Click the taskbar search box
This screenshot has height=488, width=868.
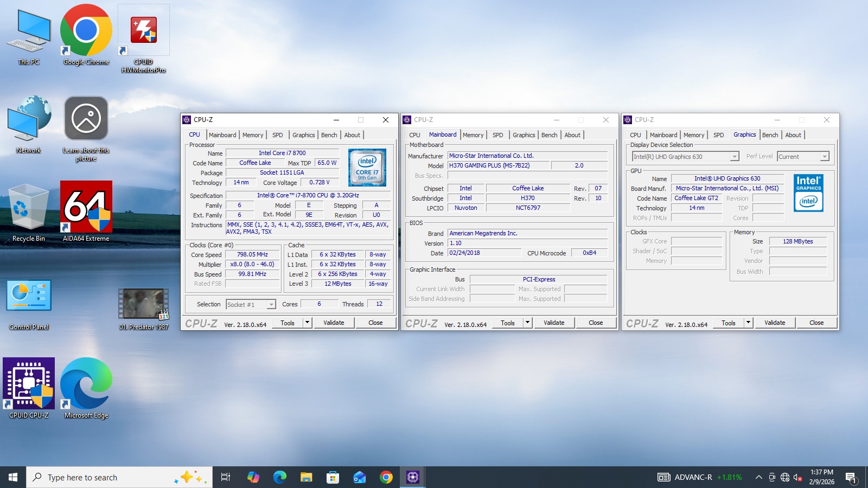pyautogui.click(x=108, y=477)
